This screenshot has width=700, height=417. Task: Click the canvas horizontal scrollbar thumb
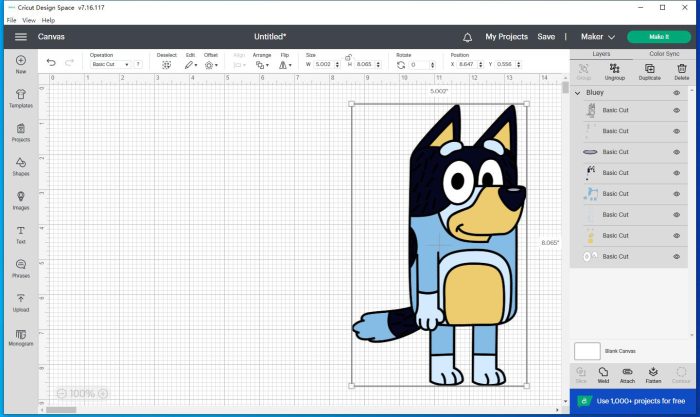coord(61,409)
